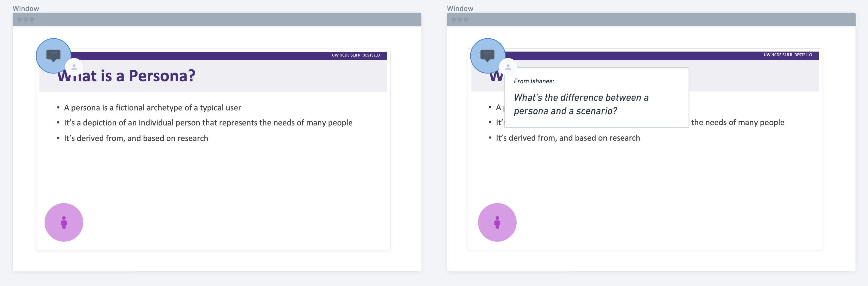Click the left "Window" label

click(x=26, y=8)
